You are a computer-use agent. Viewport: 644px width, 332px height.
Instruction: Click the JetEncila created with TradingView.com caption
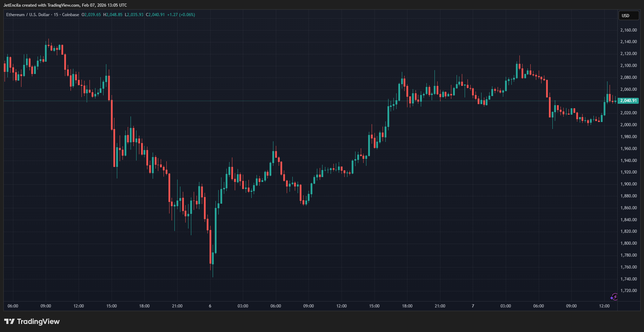click(65, 5)
